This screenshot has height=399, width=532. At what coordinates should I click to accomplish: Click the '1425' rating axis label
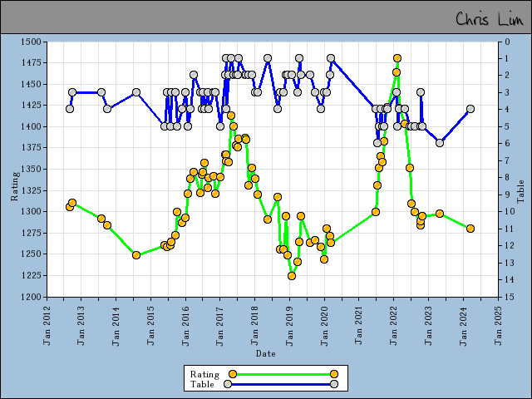31,106
